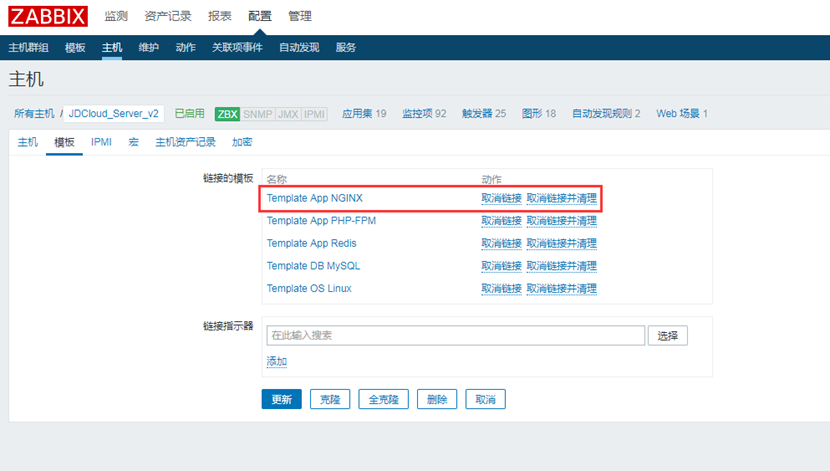Switch to the 主机 form tab

[28, 142]
